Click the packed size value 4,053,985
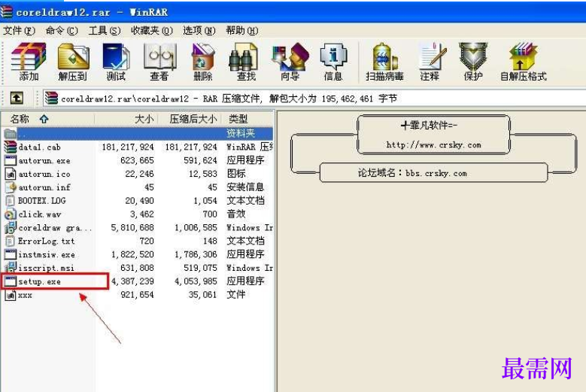586x392 pixels. coord(196,281)
